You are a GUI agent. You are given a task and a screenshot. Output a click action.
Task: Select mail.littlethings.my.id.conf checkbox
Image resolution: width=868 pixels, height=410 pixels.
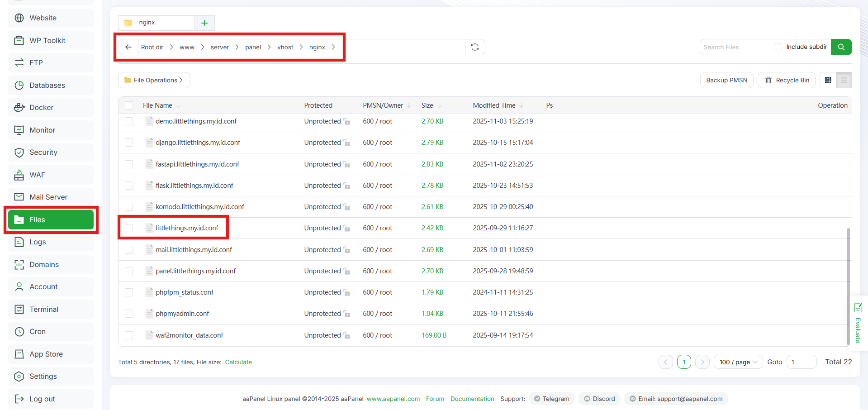pos(129,250)
